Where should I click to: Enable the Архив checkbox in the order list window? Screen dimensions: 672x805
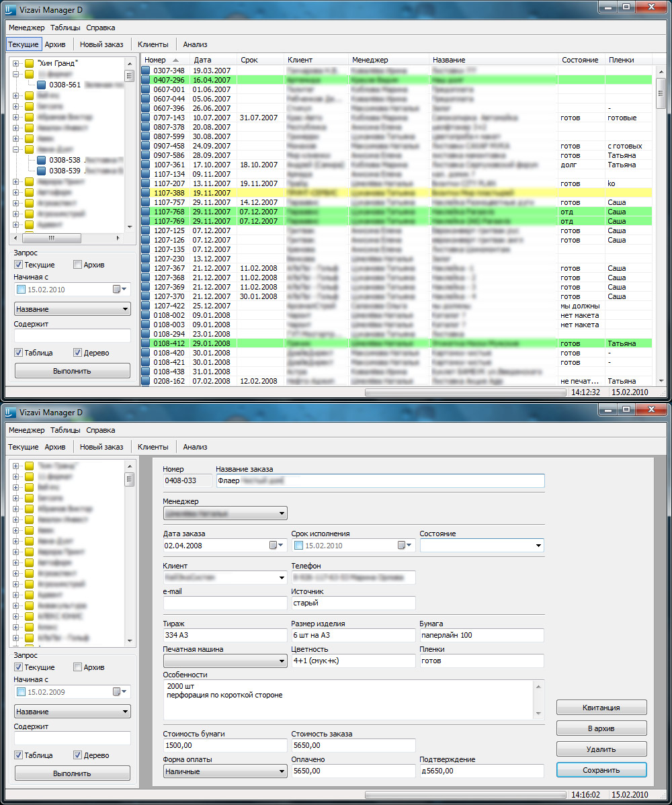point(78,265)
